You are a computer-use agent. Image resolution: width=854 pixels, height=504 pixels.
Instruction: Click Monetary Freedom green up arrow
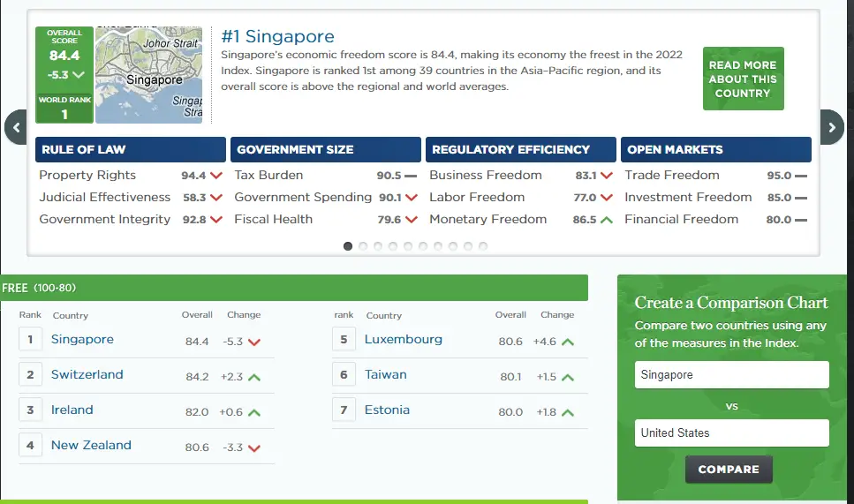[x=606, y=220]
